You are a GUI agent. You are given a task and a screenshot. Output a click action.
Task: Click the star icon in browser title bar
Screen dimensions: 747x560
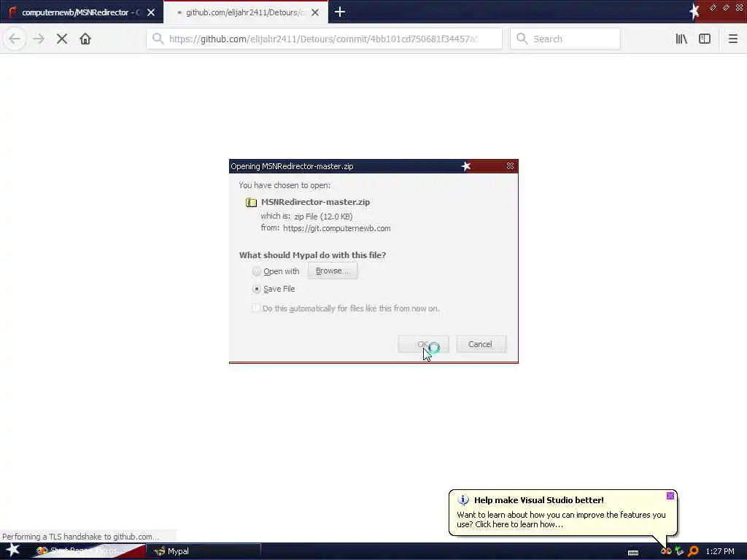(x=694, y=12)
